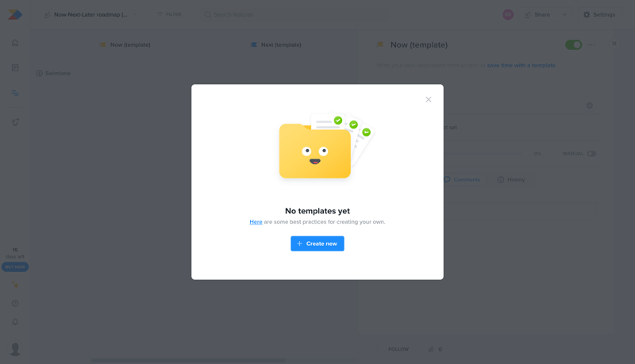Click the horizontal scrollbar at bottom

188,360
